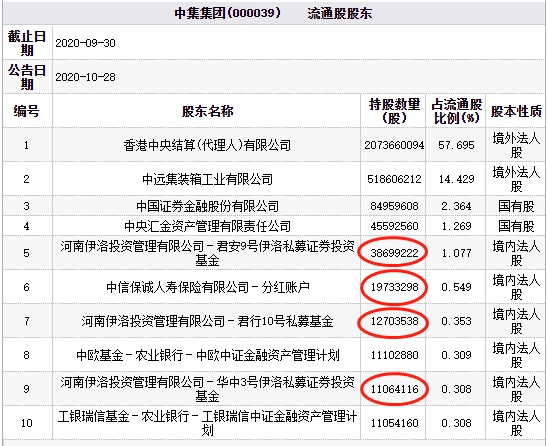This screenshot has width=548, height=446.
Task: Click 境内法人股 in row 6
Action: (516, 287)
